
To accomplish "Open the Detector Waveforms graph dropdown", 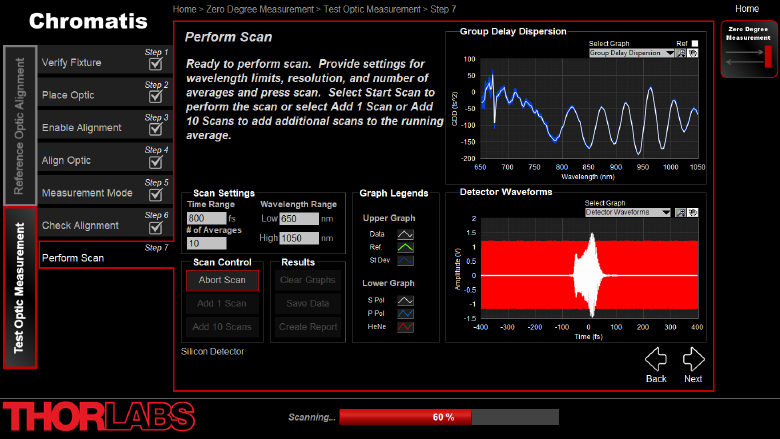I will (x=629, y=212).
